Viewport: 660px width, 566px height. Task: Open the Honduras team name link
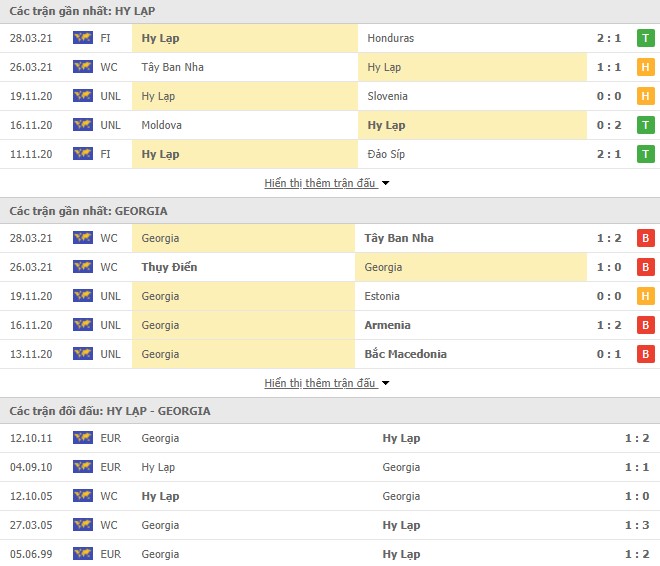pos(390,38)
